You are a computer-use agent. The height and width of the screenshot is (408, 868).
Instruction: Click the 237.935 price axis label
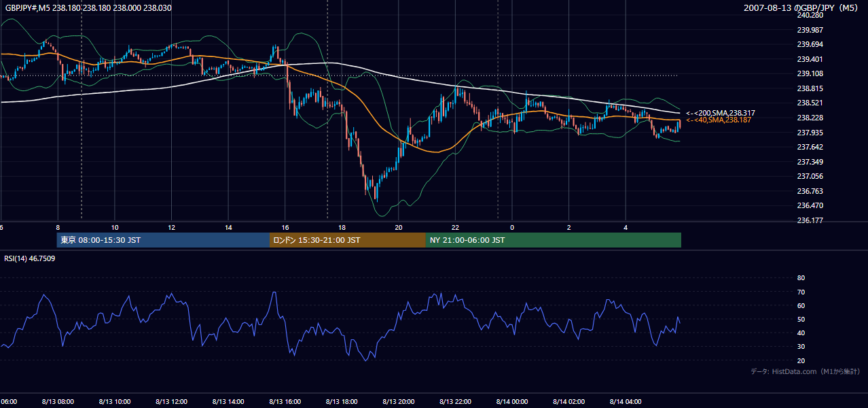810,133
